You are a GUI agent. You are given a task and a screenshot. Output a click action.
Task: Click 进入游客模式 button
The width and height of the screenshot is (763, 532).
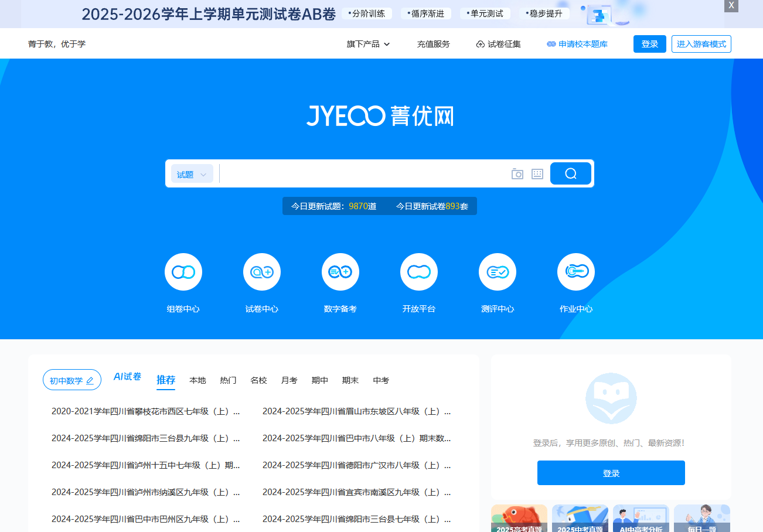click(701, 44)
